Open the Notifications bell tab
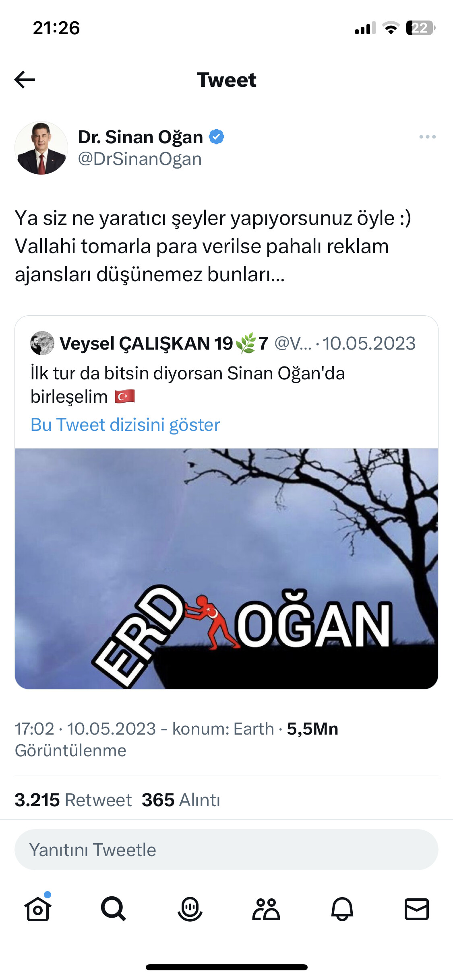The width and height of the screenshot is (453, 980). point(342,908)
